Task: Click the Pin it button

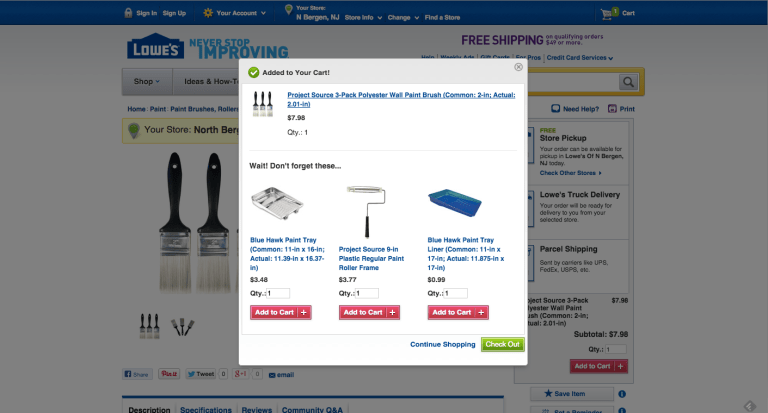Action: tap(169, 374)
